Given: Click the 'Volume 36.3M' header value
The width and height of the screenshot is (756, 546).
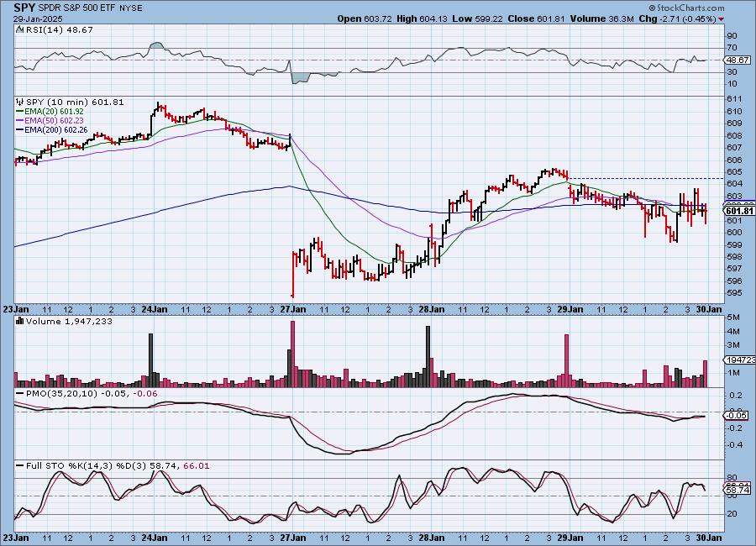Looking at the screenshot, I should click(601, 18).
